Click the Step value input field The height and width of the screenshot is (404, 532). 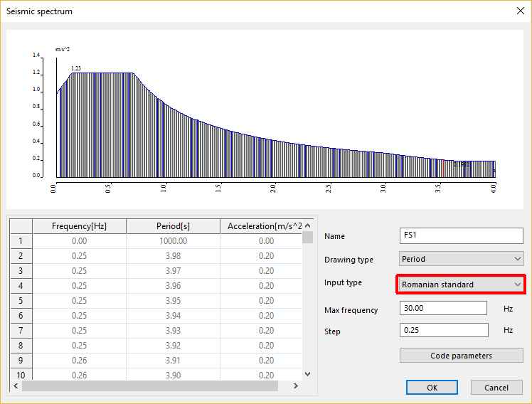pos(444,330)
